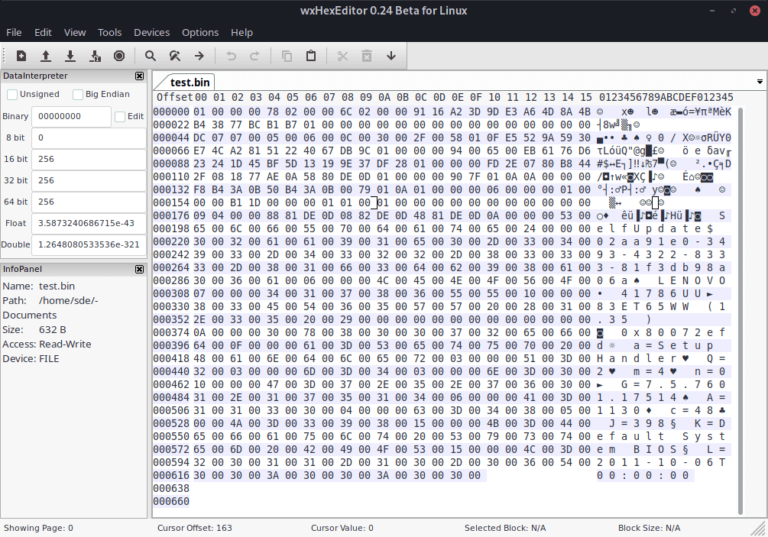Click offset row 000616
Screen dimensions: 768x537
pos(171,475)
